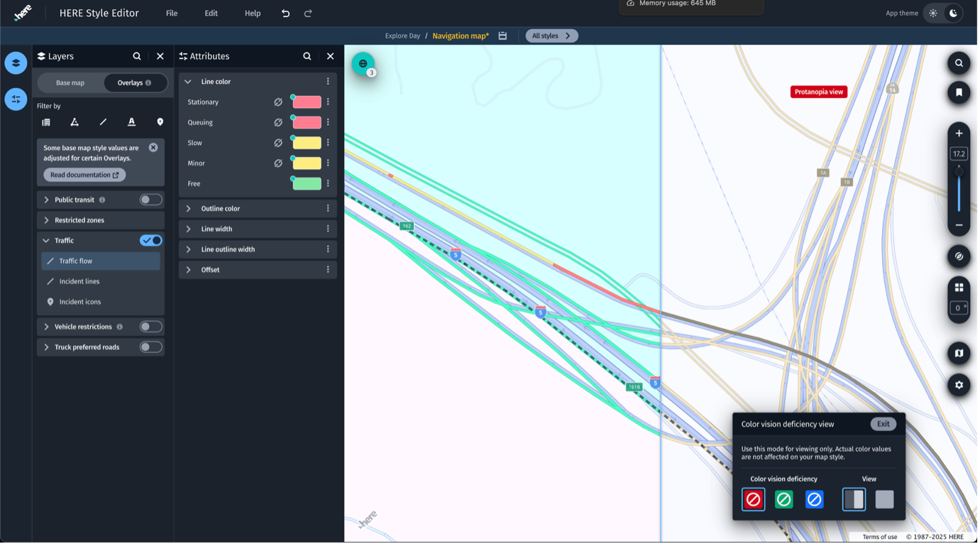Image resolution: width=980 pixels, height=544 pixels.
Task: Collapse the Traffic layer group
Action: [47, 241]
